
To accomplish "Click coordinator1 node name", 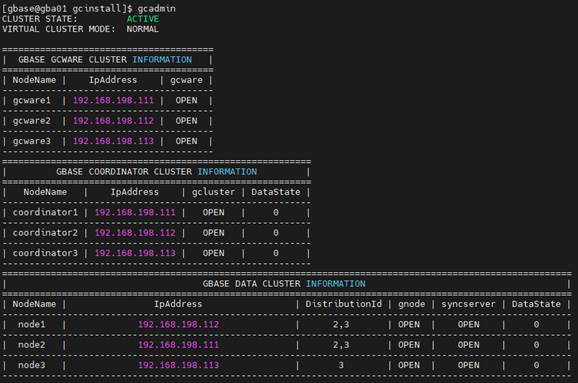I will coord(45,212).
